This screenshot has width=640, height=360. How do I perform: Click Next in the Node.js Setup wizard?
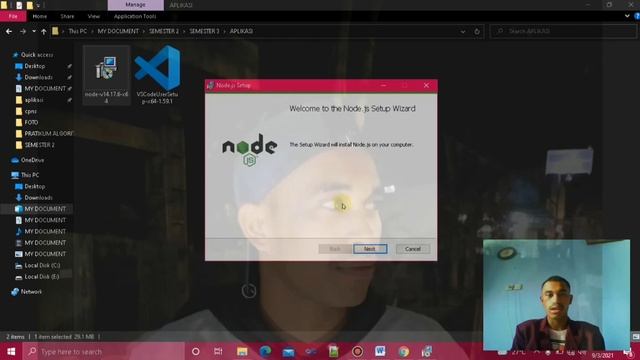tap(370, 249)
